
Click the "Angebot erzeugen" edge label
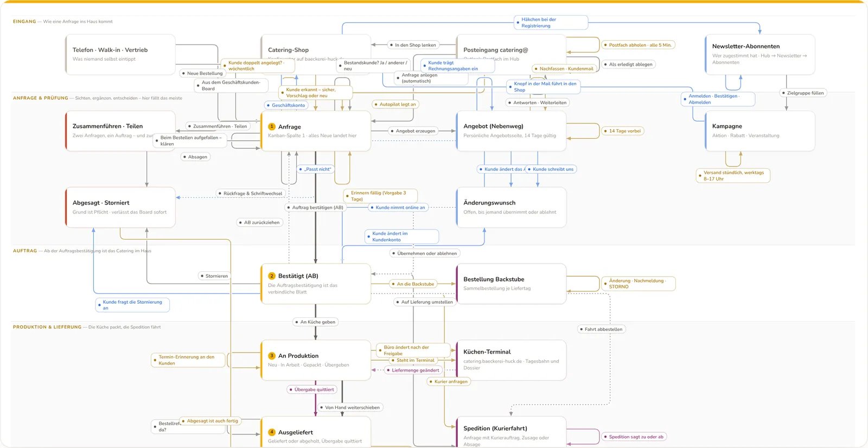pyautogui.click(x=413, y=131)
